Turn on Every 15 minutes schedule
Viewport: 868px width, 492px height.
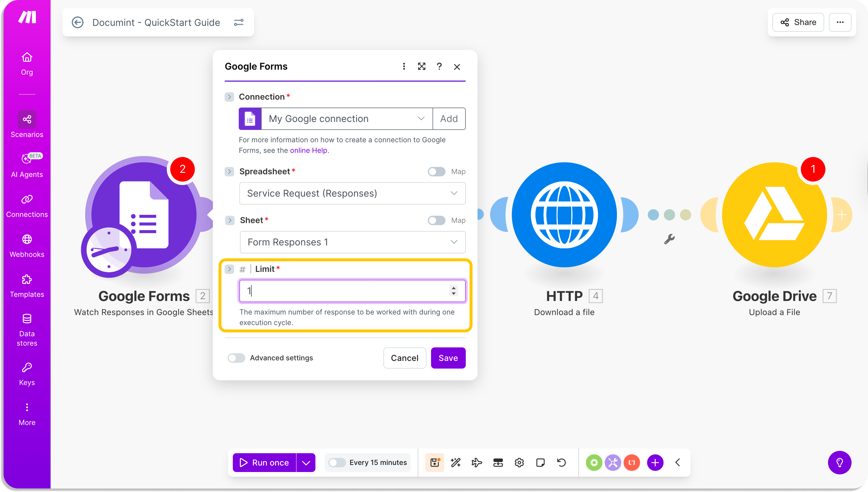pyautogui.click(x=337, y=463)
